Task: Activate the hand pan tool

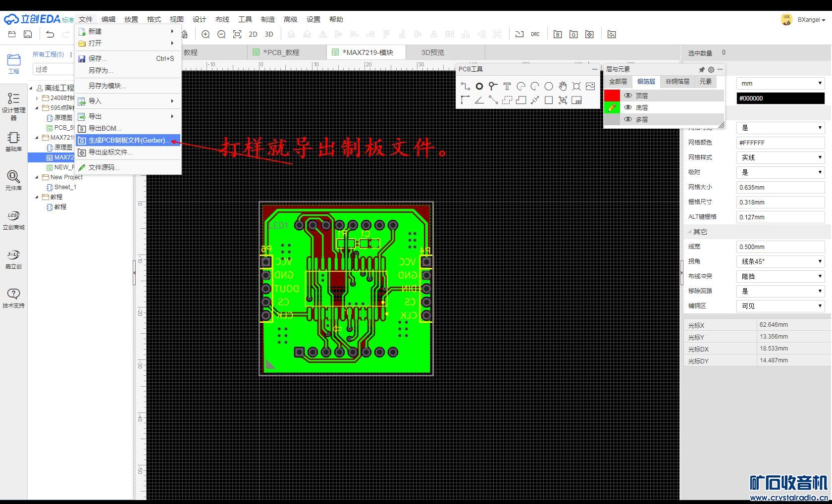Action: click(x=563, y=86)
